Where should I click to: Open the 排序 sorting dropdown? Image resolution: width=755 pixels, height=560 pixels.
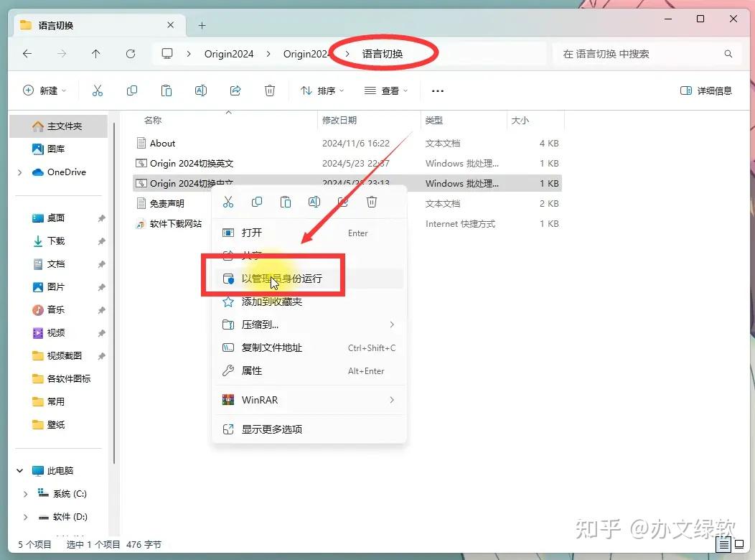pos(322,90)
